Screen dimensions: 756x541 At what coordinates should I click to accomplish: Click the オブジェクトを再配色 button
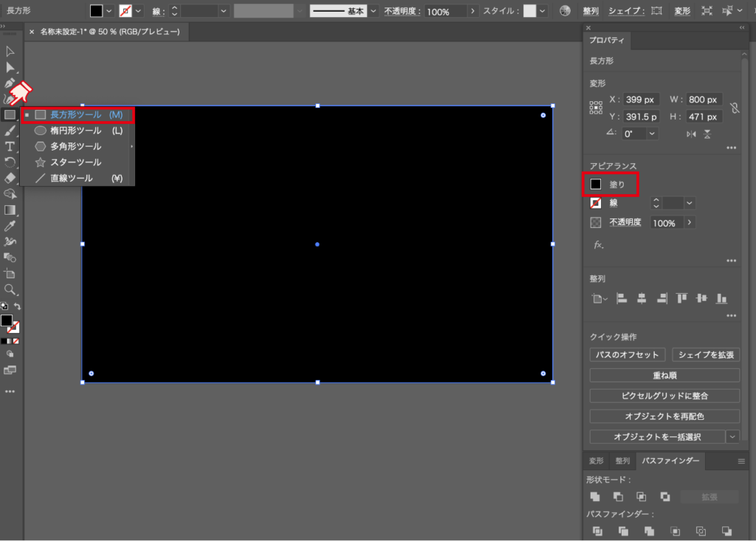click(664, 416)
